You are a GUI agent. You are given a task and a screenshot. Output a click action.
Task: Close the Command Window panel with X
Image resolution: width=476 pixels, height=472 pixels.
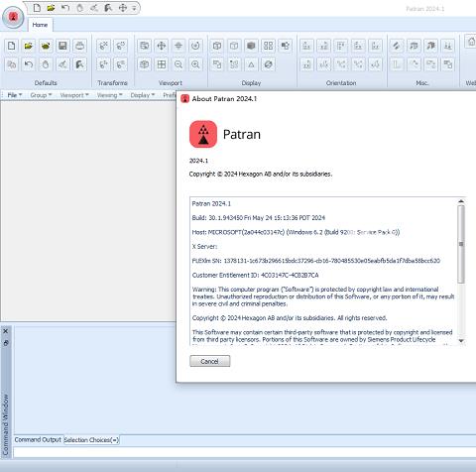click(6, 331)
